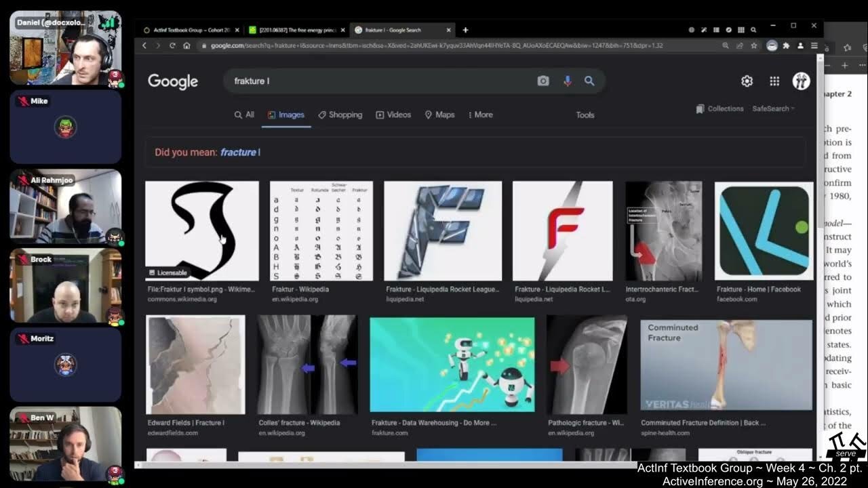Viewport: 868px width, 488px height.
Task: Click Ali Rahmjoo's video tile
Action: [66, 206]
